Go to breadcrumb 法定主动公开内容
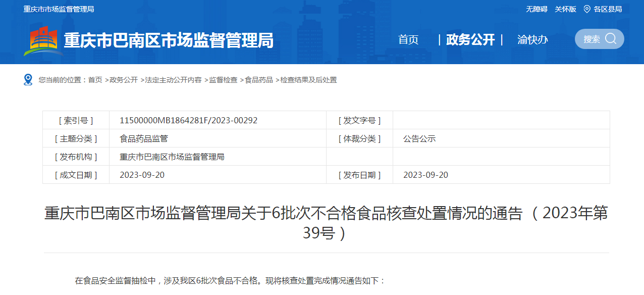This screenshot has width=644, height=295. tap(173, 80)
